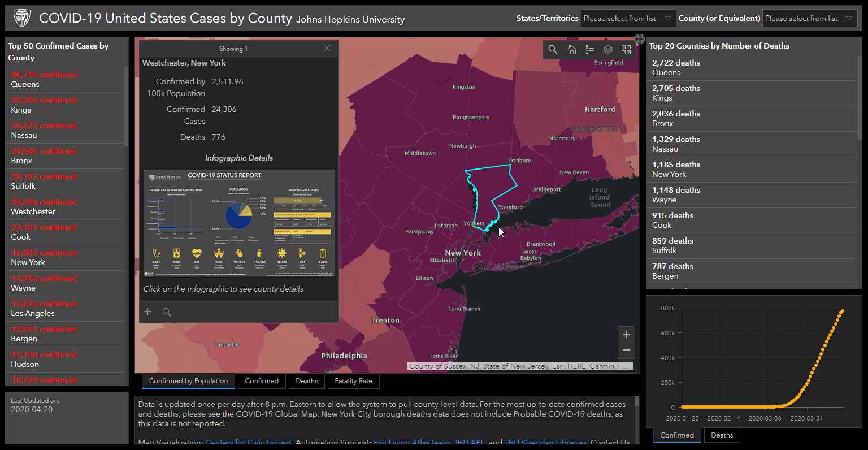Click the deaths list scrollbar
Viewport: 868px width, 450px height.
860,98
